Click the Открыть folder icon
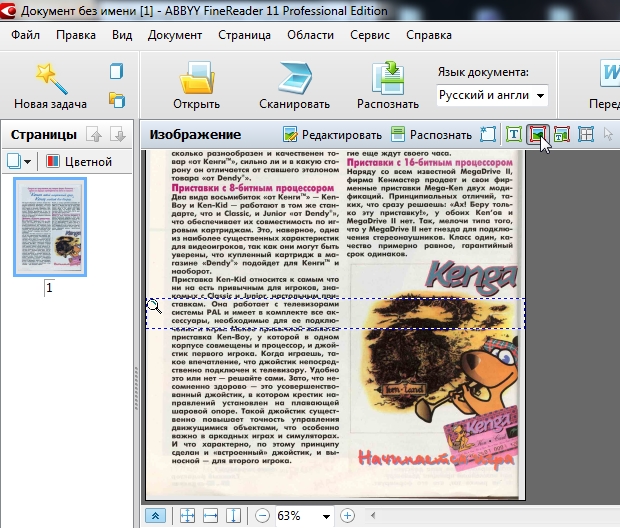 pos(196,78)
